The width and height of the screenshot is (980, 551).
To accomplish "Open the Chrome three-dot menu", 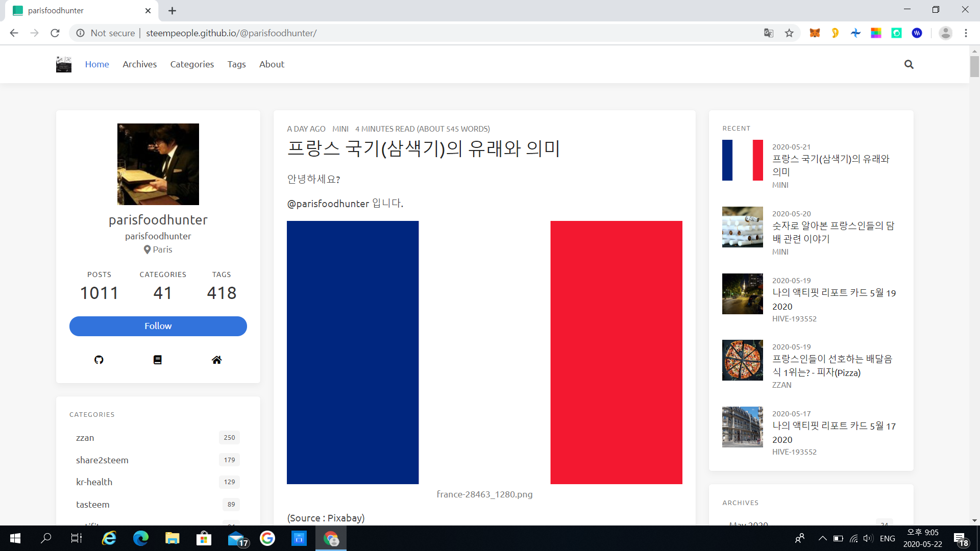I will pyautogui.click(x=966, y=33).
